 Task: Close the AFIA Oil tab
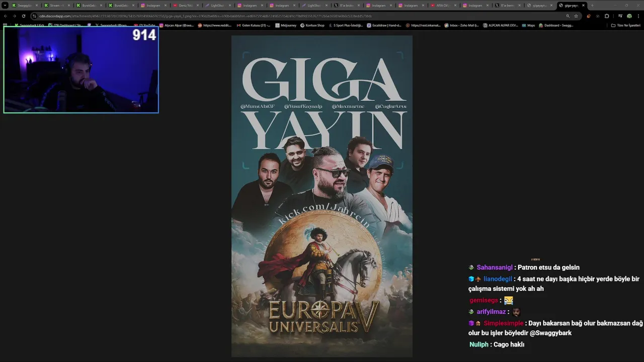pos(455,5)
